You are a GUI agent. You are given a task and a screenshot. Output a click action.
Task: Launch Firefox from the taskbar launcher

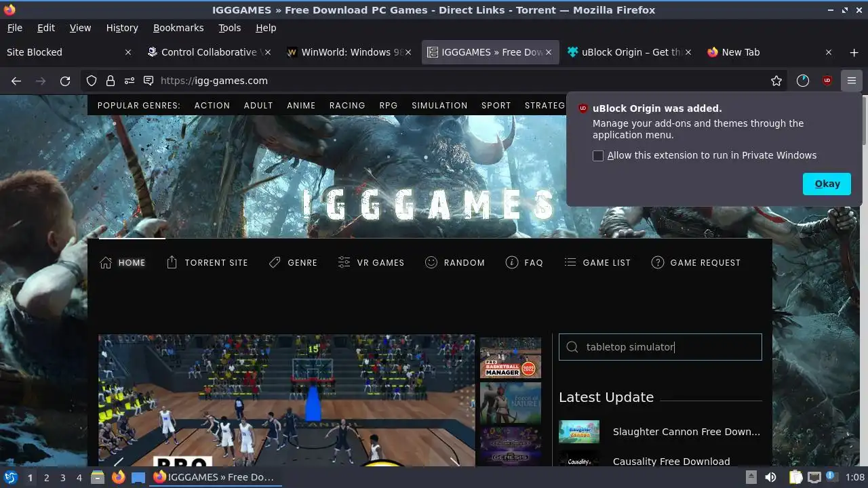coord(118,477)
